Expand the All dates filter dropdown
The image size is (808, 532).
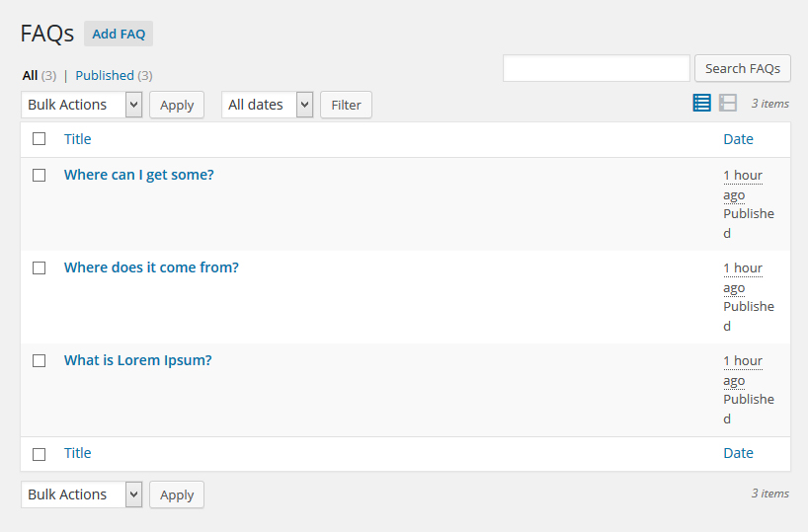[267, 105]
